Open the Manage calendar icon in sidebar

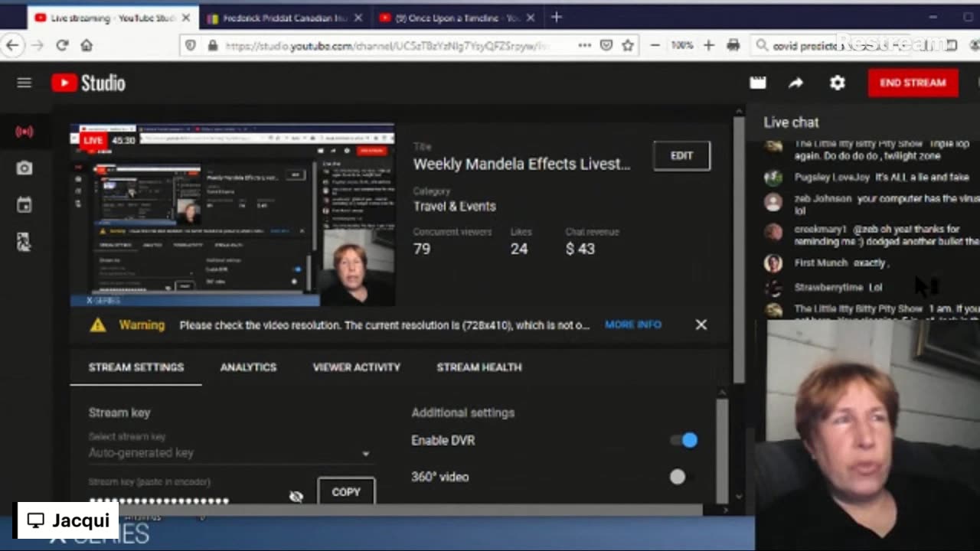coord(24,204)
